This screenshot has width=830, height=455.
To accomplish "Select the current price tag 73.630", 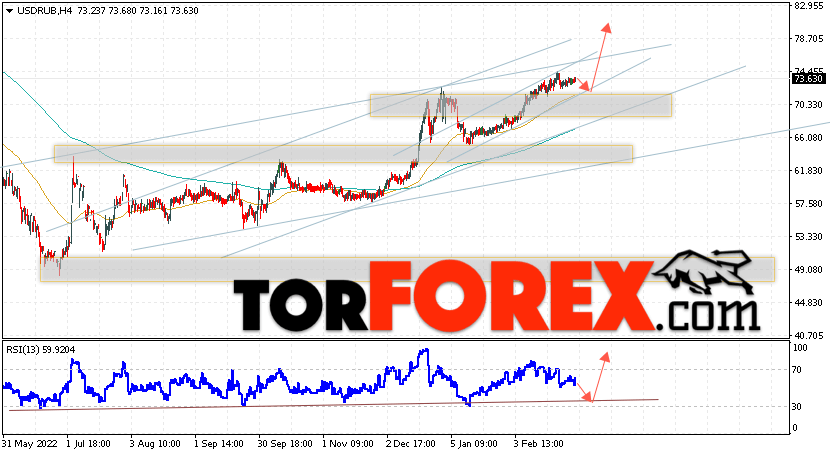I will [x=808, y=79].
